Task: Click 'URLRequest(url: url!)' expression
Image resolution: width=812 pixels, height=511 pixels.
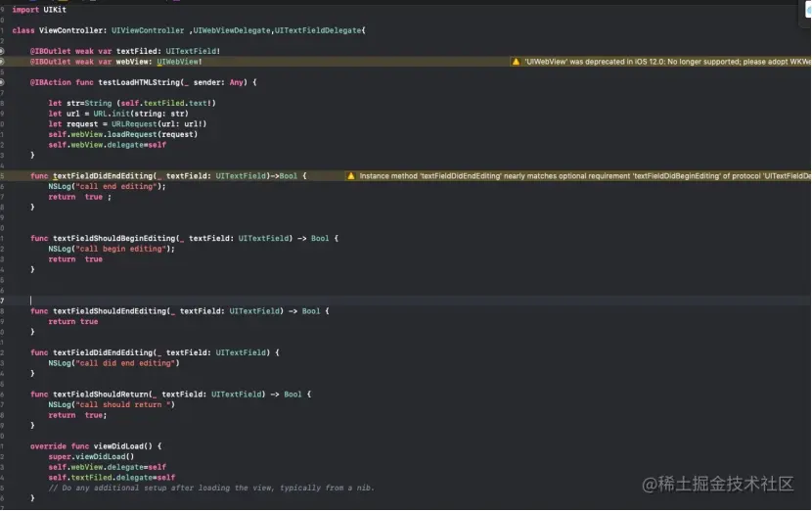Action: (x=159, y=124)
